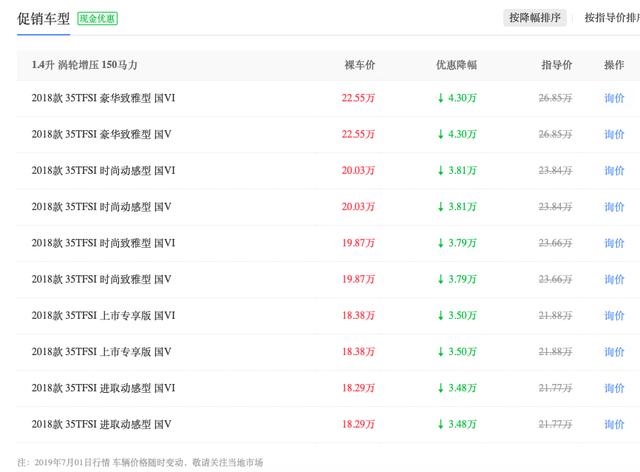Click 23.84万 guide price of 时尚动感型 国V
The image size is (640, 472).
click(556, 207)
